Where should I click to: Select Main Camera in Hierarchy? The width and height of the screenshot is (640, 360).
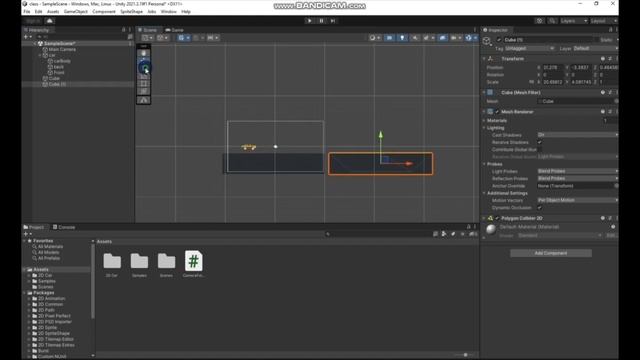62,49
